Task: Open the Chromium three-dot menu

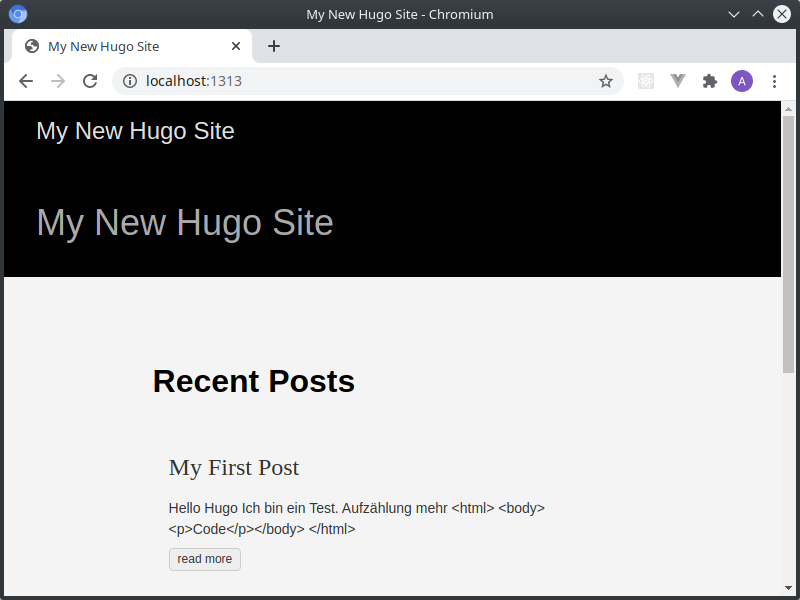Action: click(x=774, y=81)
